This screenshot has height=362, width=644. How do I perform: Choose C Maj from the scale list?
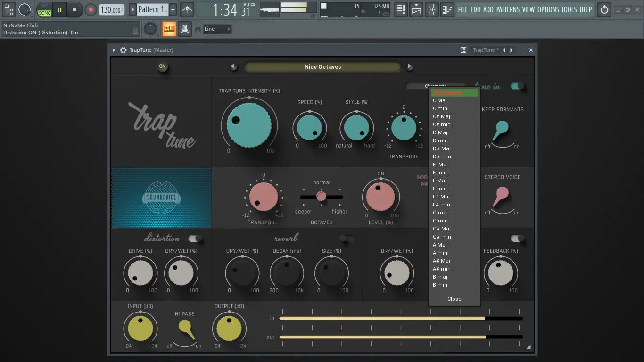[x=454, y=100]
